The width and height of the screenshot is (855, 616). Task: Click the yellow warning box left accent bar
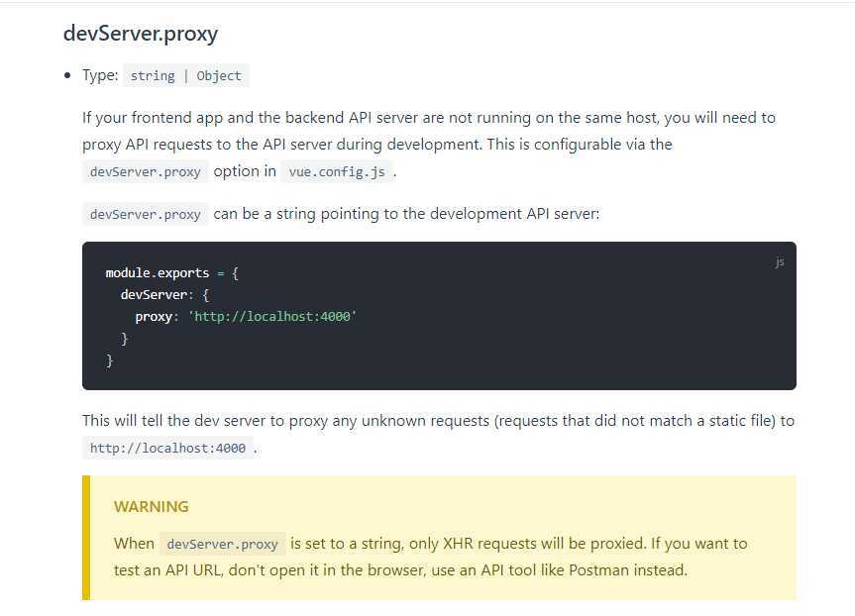(86, 538)
